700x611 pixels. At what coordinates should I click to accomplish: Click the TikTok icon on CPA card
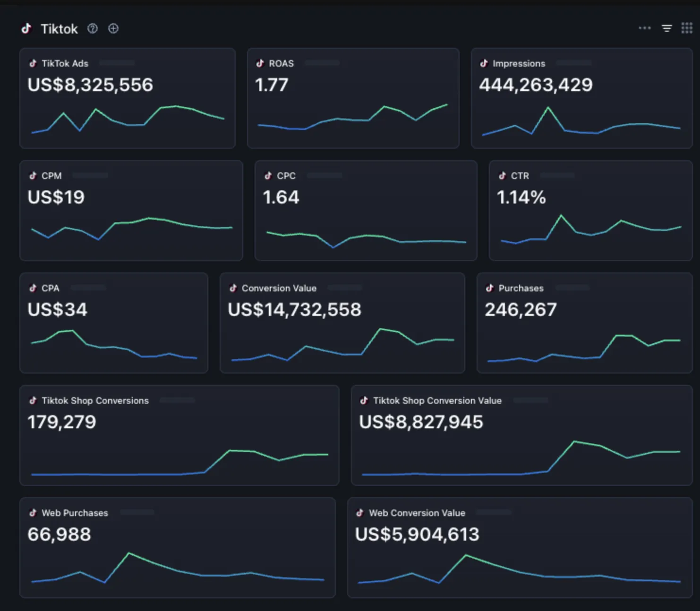[33, 288]
